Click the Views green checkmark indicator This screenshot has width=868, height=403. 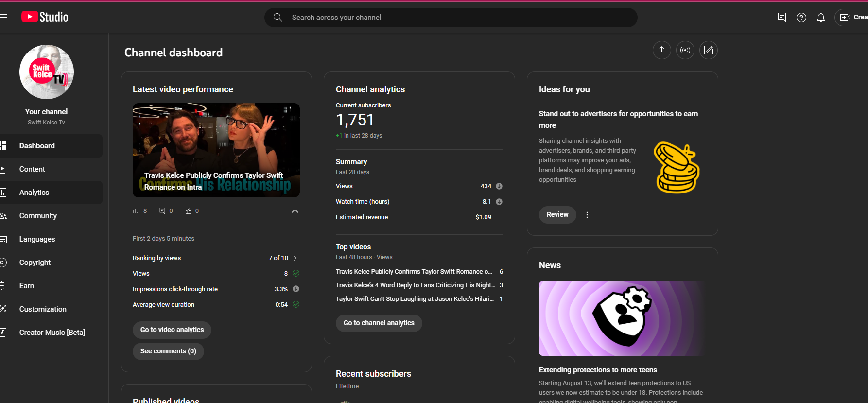pyautogui.click(x=296, y=273)
